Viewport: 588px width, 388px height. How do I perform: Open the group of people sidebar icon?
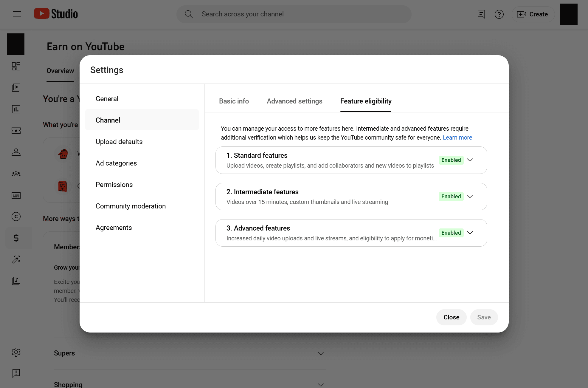[16, 174]
